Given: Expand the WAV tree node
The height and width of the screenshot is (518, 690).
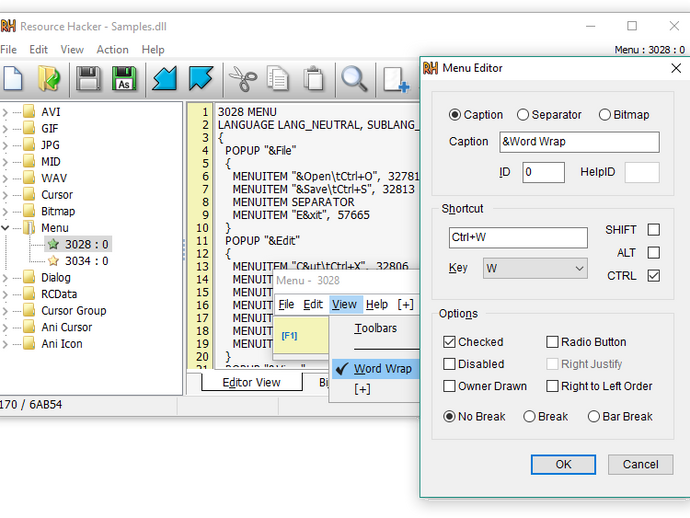Looking at the screenshot, I should [5, 178].
